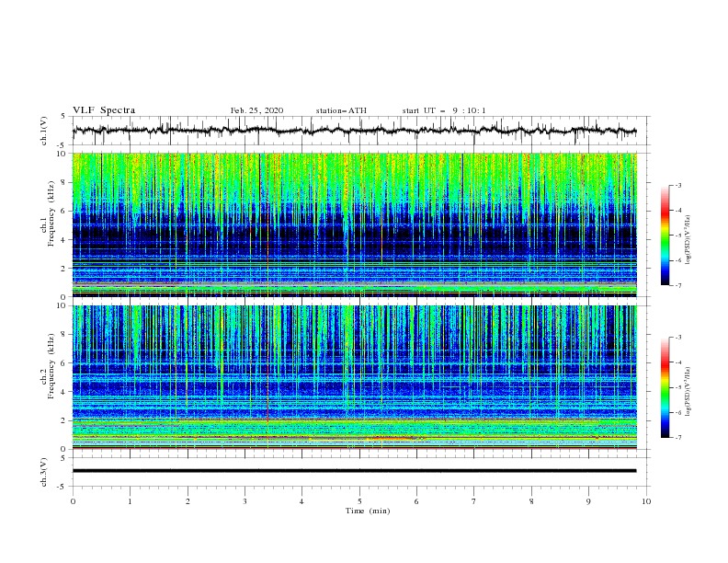728x563 pixels.
Task: Click time axis tick label "8"
Action: (x=531, y=501)
